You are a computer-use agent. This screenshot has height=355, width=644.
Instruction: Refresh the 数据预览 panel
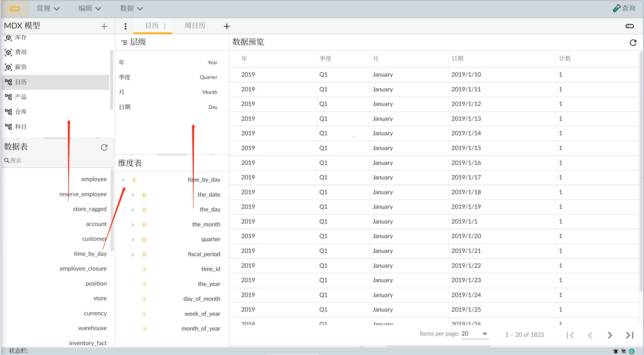[x=633, y=43]
